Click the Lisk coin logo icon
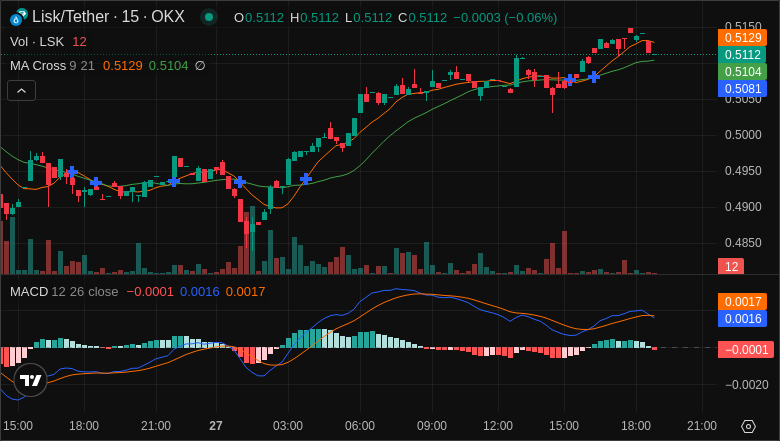 [x=19, y=17]
